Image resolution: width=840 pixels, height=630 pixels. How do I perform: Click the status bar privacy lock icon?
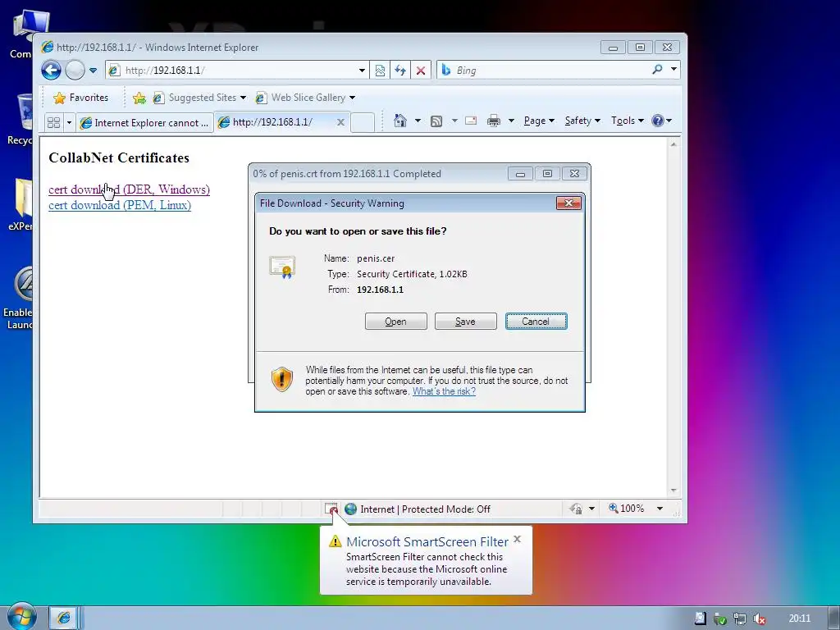pos(576,509)
